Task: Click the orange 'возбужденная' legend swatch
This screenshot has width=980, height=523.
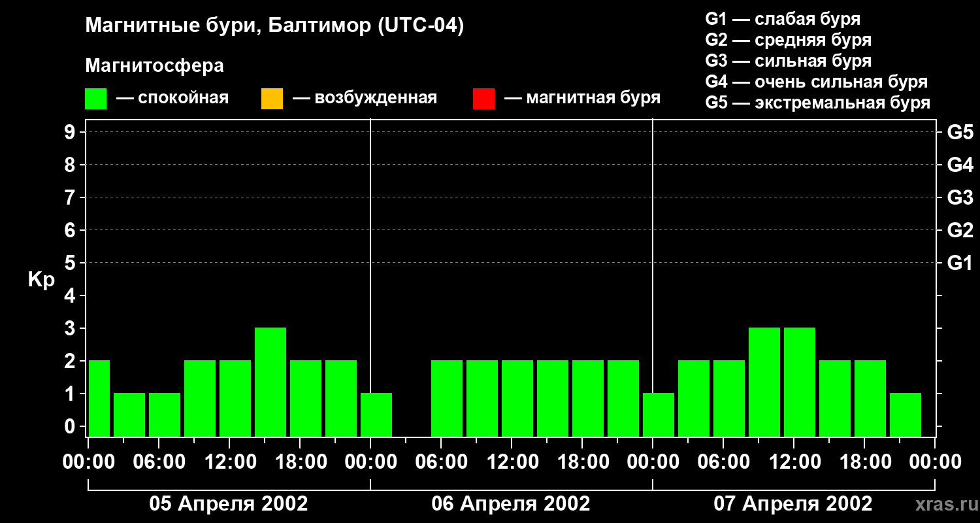Action: [272, 99]
